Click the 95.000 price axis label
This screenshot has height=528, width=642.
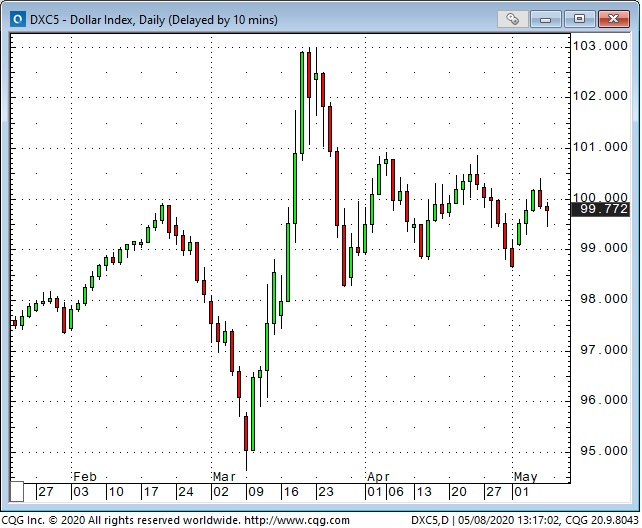(604, 451)
